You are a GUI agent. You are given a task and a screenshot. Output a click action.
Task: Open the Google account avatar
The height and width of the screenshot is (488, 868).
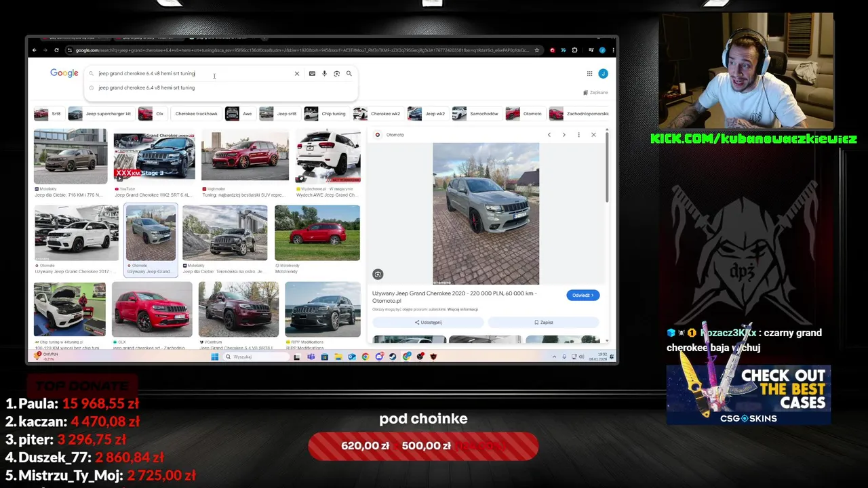tap(603, 73)
